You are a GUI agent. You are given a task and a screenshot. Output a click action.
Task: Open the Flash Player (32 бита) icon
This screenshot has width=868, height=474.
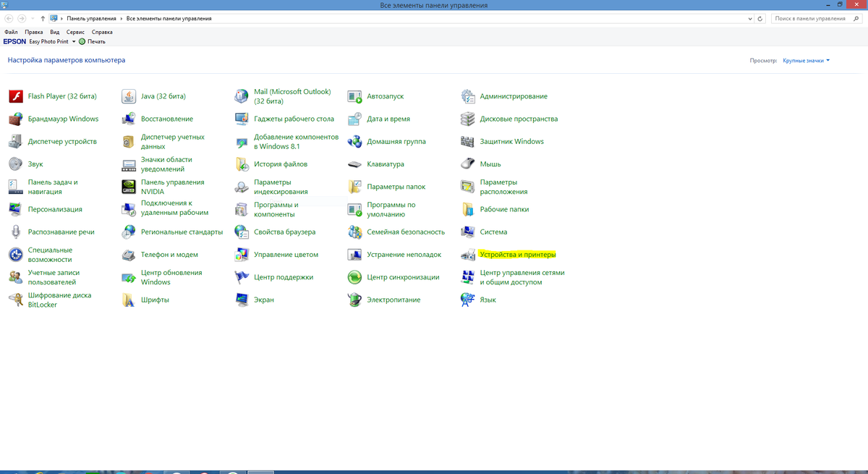pyautogui.click(x=16, y=96)
